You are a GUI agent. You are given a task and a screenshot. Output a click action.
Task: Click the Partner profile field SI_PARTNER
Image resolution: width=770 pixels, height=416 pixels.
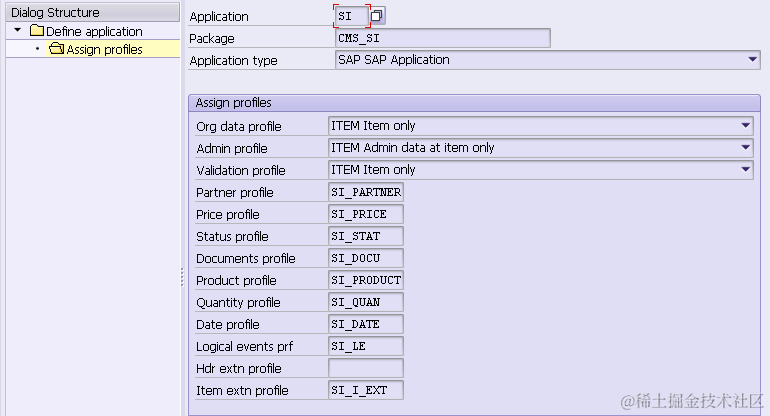[366, 192]
